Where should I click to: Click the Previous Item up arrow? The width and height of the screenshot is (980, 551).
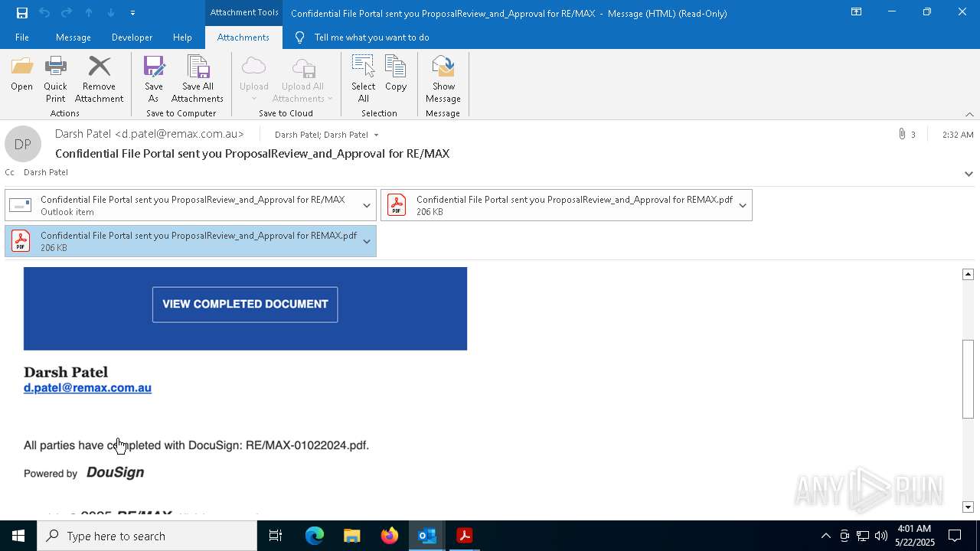pyautogui.click(x=89, y=13)
